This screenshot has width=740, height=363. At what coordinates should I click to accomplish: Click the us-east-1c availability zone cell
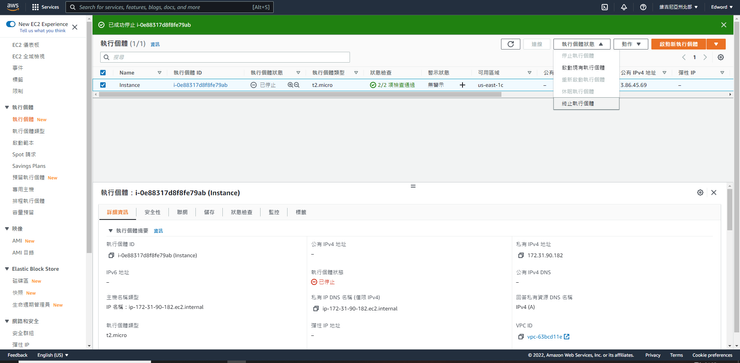point(489,85)
